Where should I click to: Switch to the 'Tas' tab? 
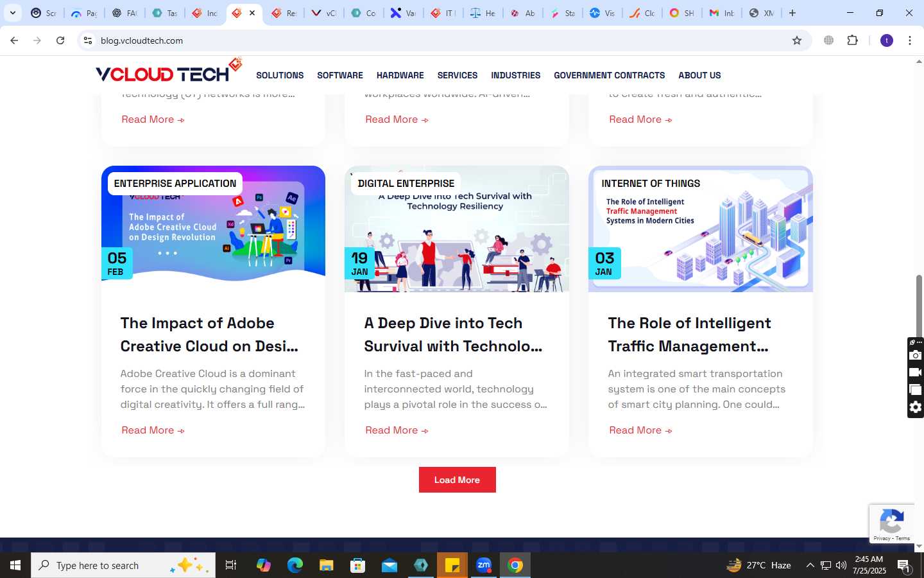(165, 13)
